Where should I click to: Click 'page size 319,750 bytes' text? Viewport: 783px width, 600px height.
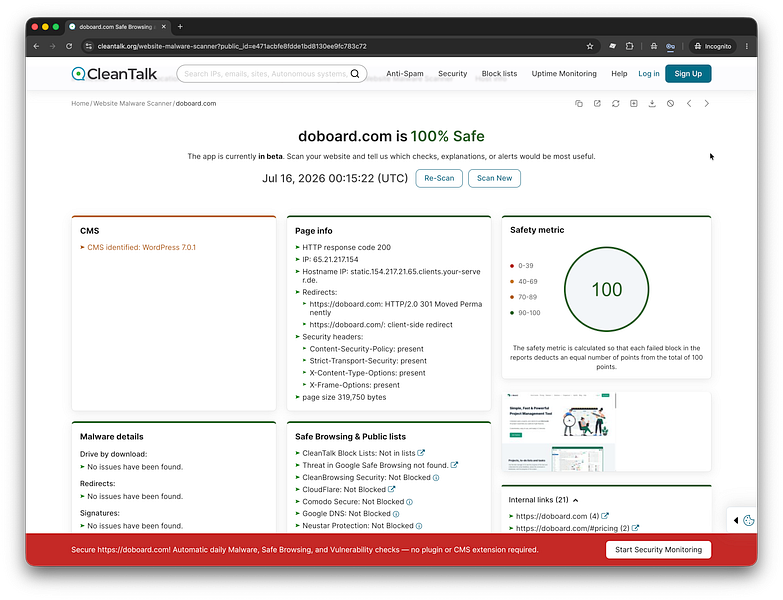(344, 397)
